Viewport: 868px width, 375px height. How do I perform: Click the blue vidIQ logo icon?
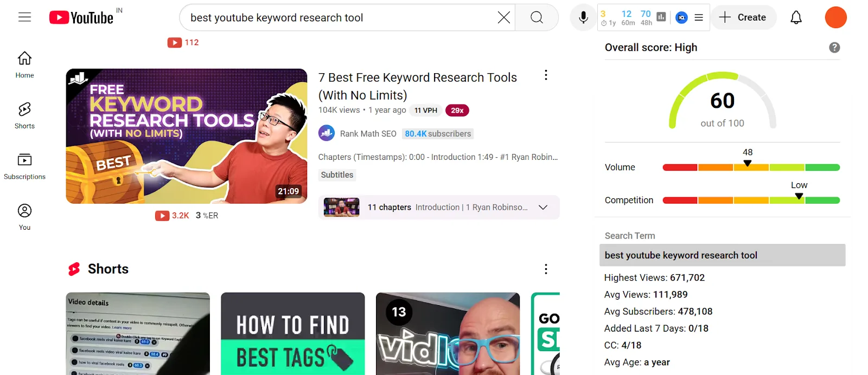point(682,17)
